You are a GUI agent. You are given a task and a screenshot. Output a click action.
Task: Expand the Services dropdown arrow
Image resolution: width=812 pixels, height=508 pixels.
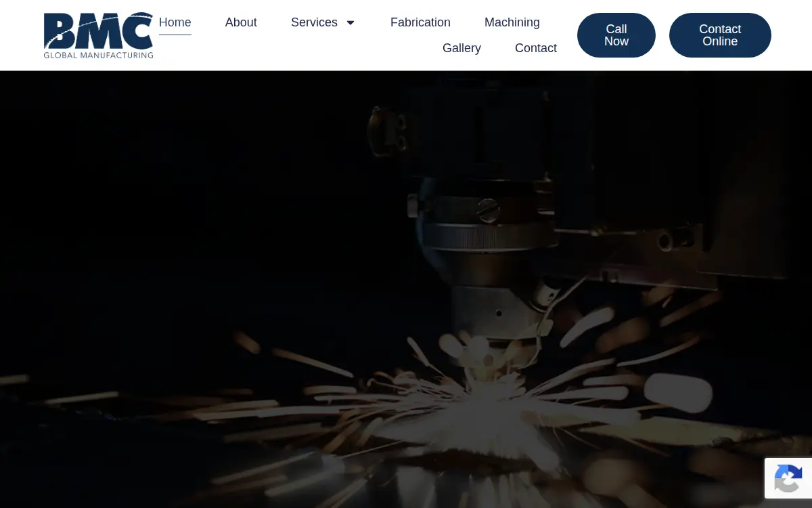point(351,23)
